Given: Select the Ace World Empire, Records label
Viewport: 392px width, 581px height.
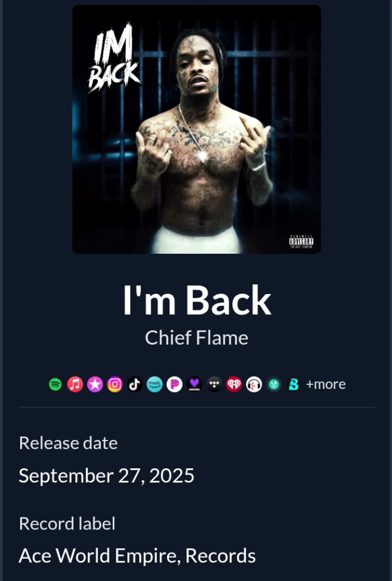Looking at the screenshot, I should [x=137, y=555].
